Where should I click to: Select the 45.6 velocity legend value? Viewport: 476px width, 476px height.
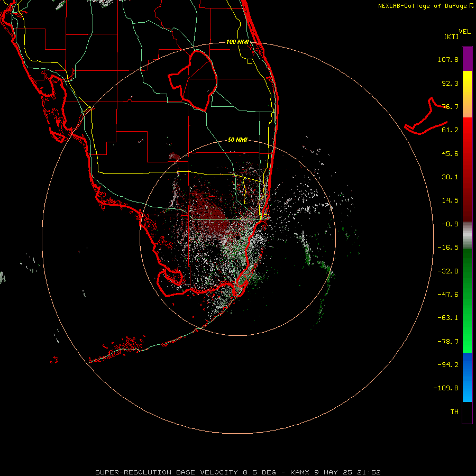point(450,153)
